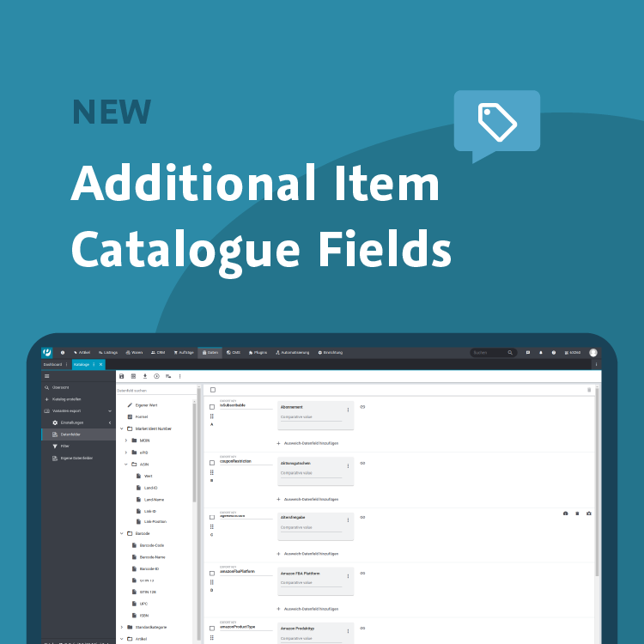Click settings icon on Altersfreigabe row
This screenshot has height=644, width=644.
[x=589, y=513]
